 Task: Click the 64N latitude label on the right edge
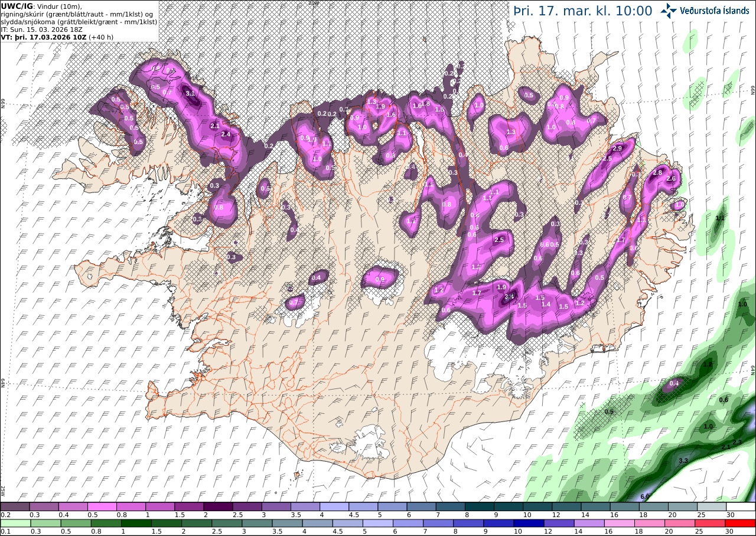(753, 370)
